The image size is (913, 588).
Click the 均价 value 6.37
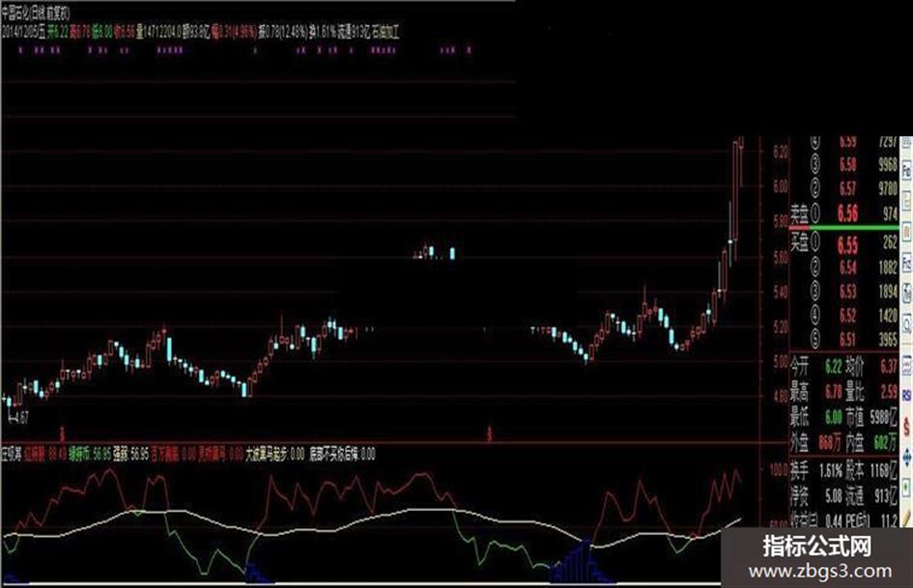coord(889,367)
